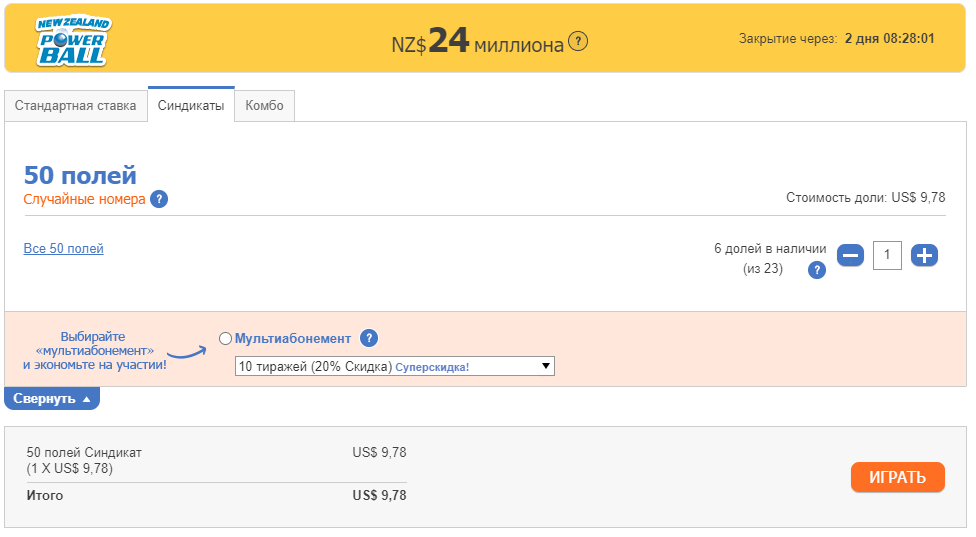Select the Мультиабонемент radio button

pos(225,339)
